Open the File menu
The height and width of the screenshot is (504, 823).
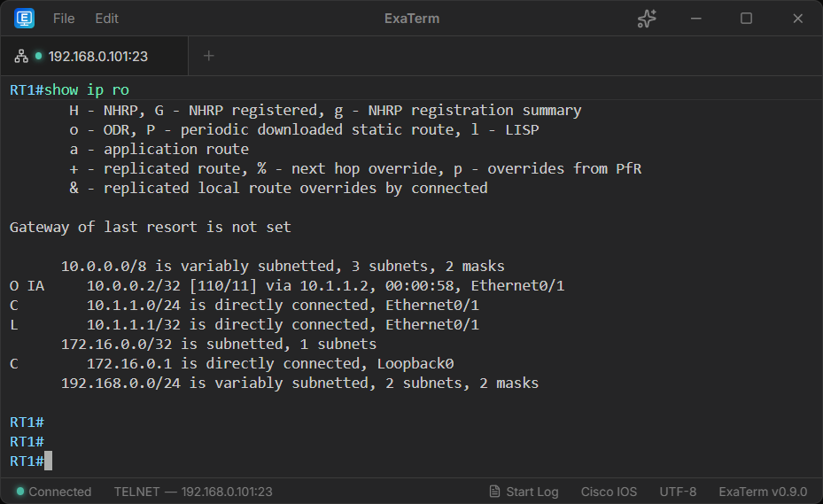64,19
